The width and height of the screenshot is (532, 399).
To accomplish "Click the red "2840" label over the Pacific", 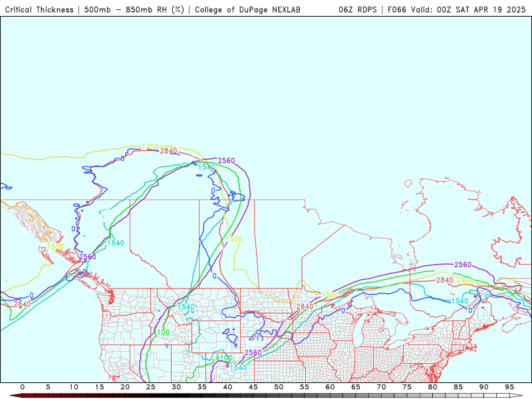I will [23, 304].
